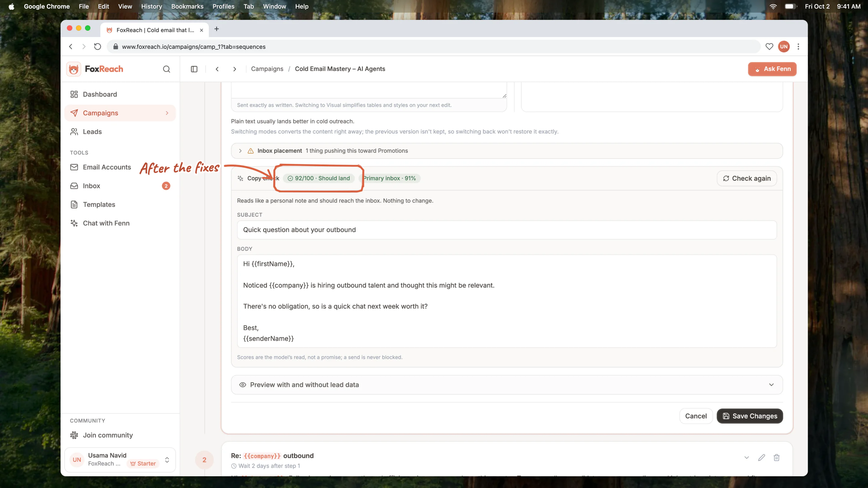Click the Cold Email Mastery – AI Agents breadcrumb
Screen dimensions: 868x488
(x=340, y=69)
